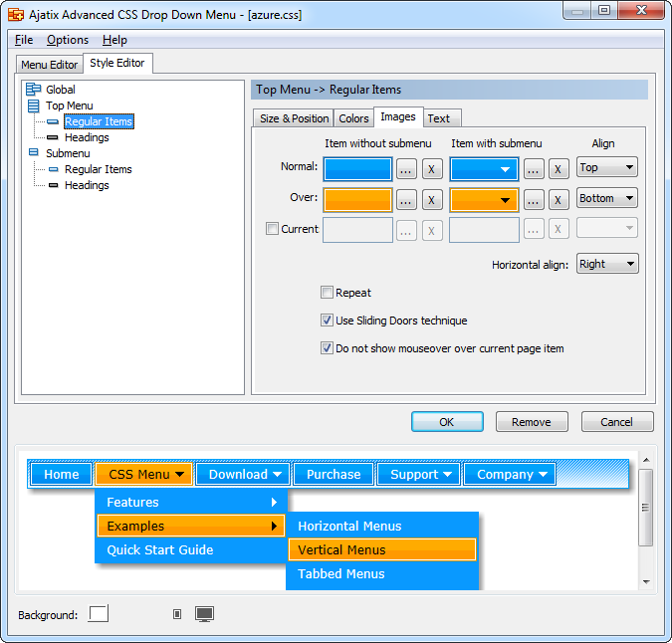Viewport: 672px width, 643px height.
Task: Clear Normal image for item with submenu
Action: [x=559, y=169]
